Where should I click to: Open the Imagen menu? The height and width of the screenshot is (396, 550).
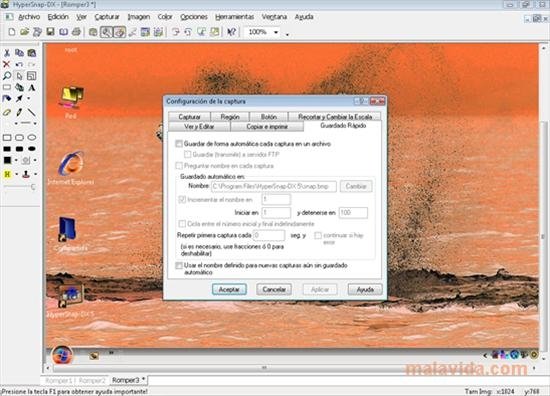pos(139,17)
